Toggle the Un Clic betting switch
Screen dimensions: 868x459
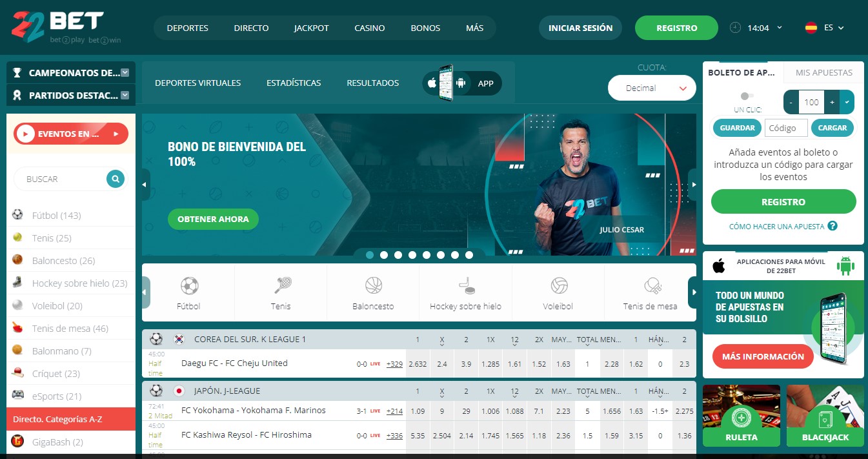coord(747,96)
